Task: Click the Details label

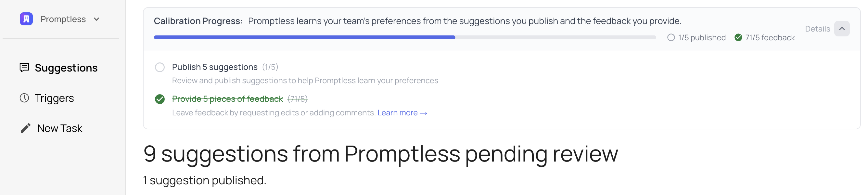Action: [x=817, y=29]
